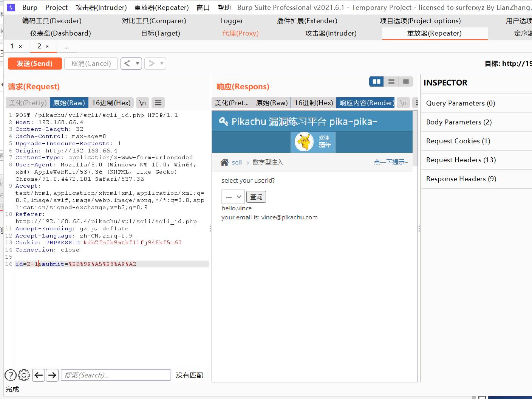Click the sqli breadcrumb link

click(x=237, y=162)
